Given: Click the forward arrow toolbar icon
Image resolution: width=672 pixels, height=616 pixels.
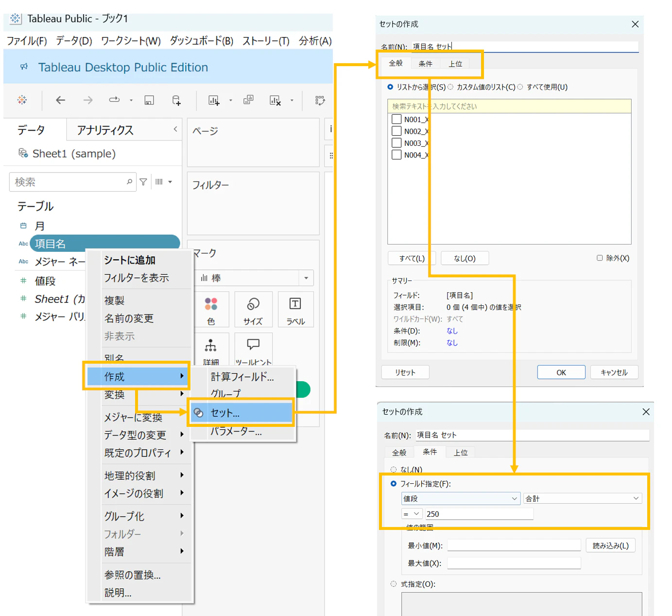Looking at the screenshot, I should tap(88, 100).
